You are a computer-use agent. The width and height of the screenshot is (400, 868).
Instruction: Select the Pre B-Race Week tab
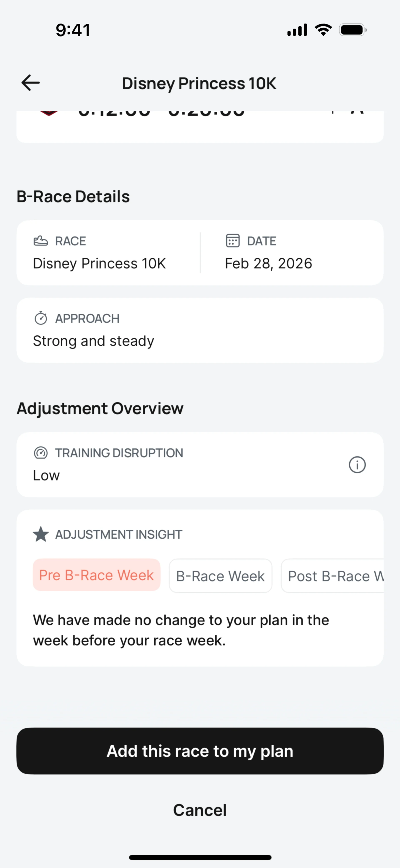pyautogui.click(x=96, y=575)
